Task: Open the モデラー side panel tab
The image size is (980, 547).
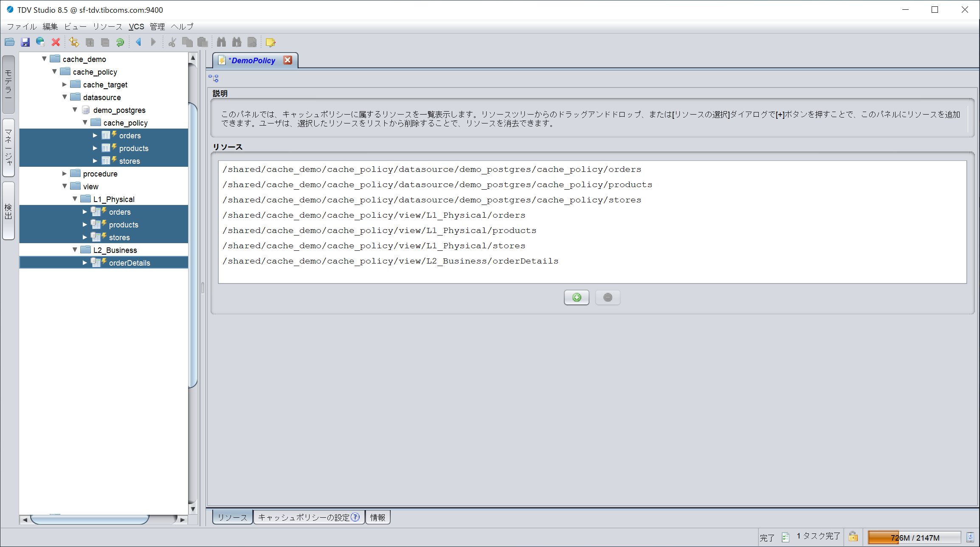Action: [8, 84]
